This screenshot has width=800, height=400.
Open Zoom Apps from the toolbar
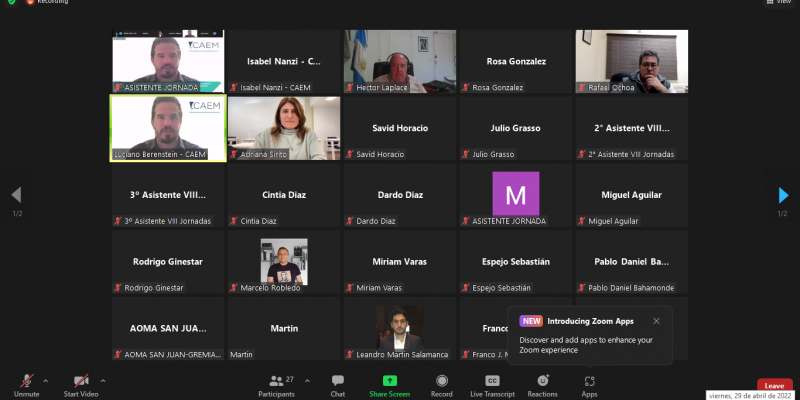pyautogui.click(x=589, y=385)
